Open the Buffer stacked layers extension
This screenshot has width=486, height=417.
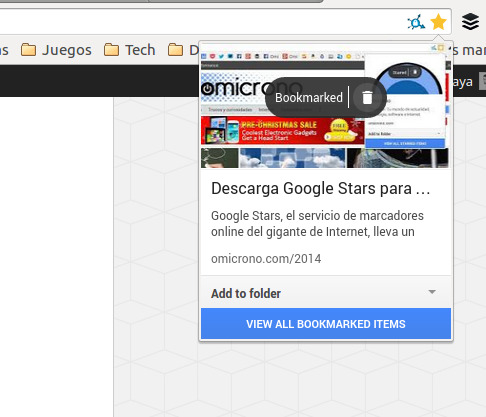(470, 22)
